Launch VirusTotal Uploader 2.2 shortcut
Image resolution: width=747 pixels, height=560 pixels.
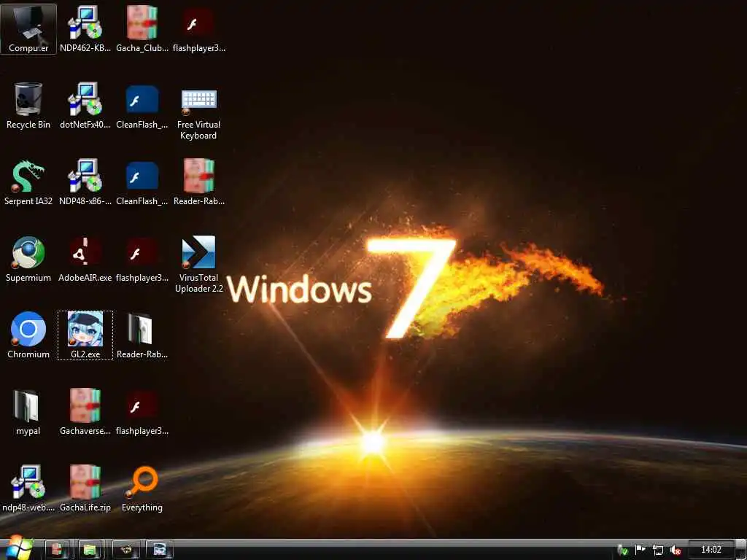tap(198, 265)
